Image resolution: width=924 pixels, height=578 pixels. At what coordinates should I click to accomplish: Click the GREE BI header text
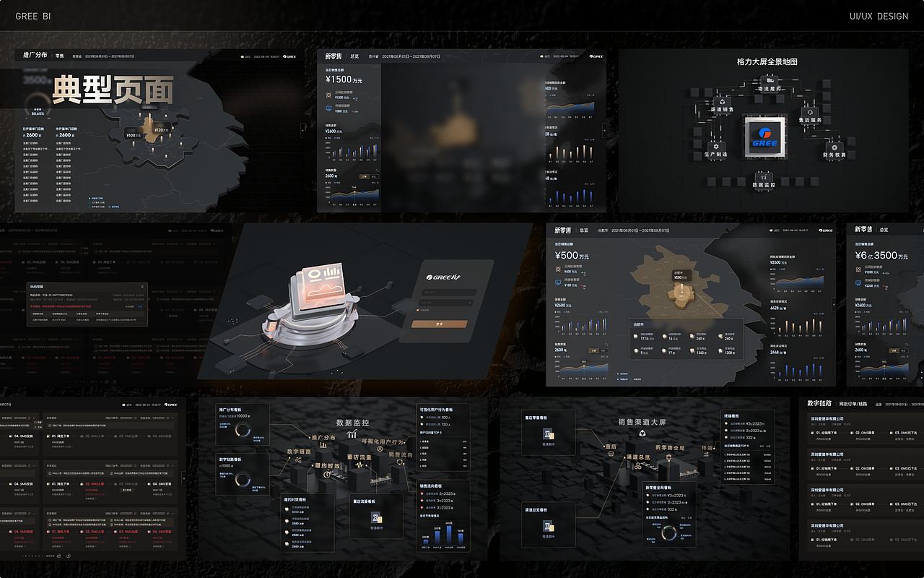pyautogui.click(x=33, y=16)
